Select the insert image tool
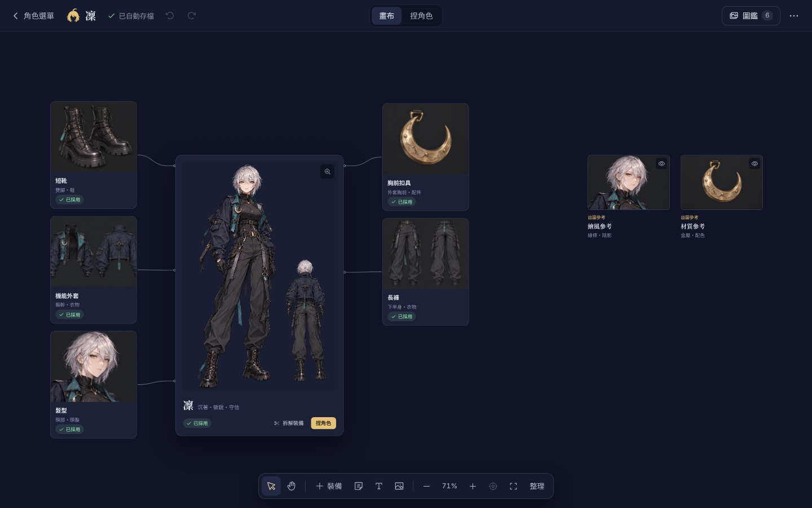 tap(399, 486)
